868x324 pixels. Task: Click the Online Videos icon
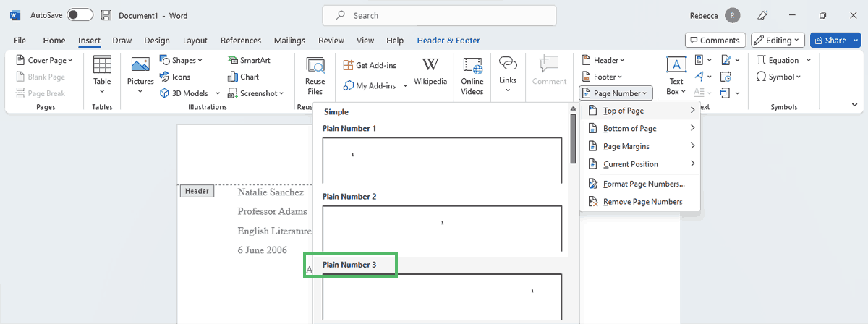coord(472,74)
